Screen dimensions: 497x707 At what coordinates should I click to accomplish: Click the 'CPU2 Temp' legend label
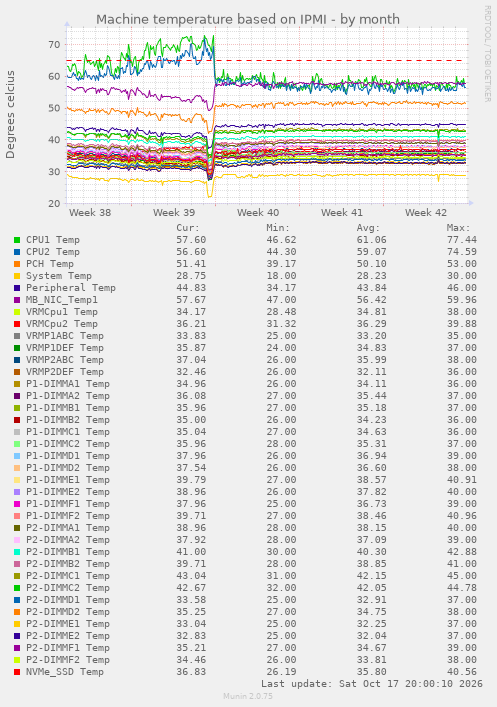pos(53,252)
